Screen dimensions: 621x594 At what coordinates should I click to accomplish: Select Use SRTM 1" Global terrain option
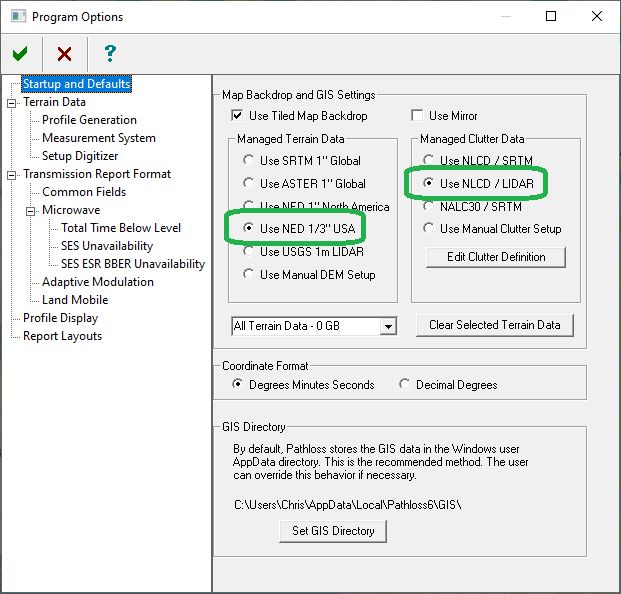coord(249,161)
